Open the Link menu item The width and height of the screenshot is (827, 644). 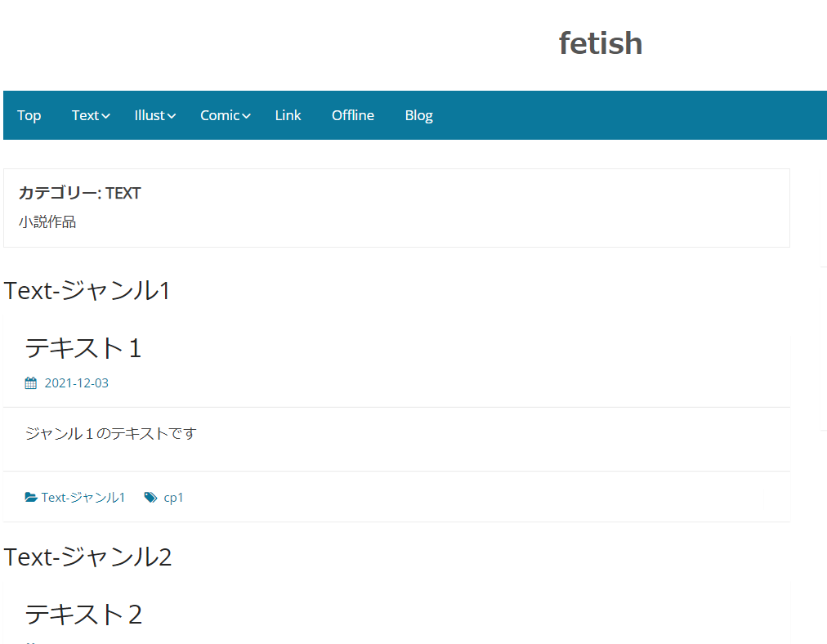(x=288, y=115)
